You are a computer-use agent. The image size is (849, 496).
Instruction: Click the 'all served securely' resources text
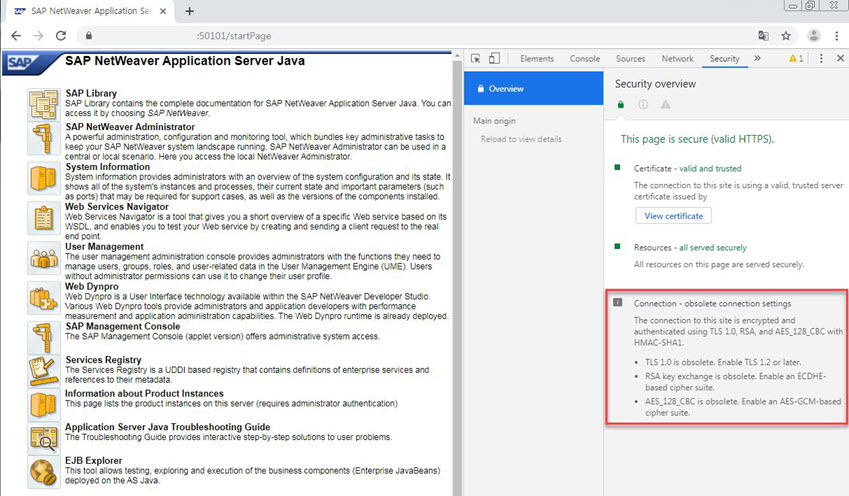713,247
